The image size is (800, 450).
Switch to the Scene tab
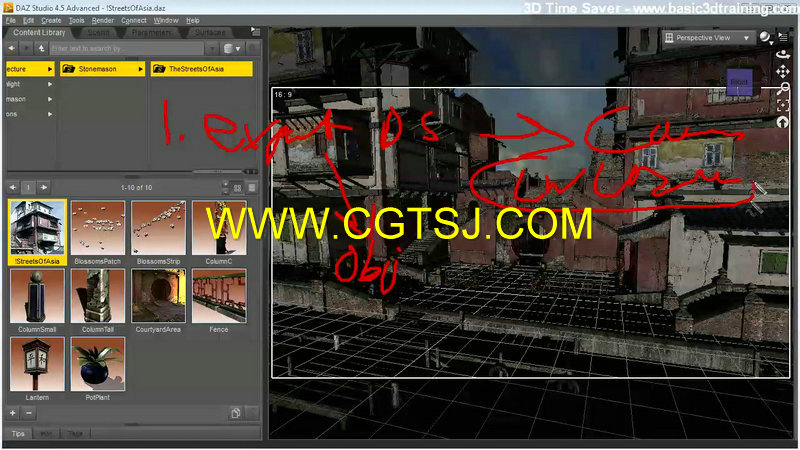click(x=98, y=32)
